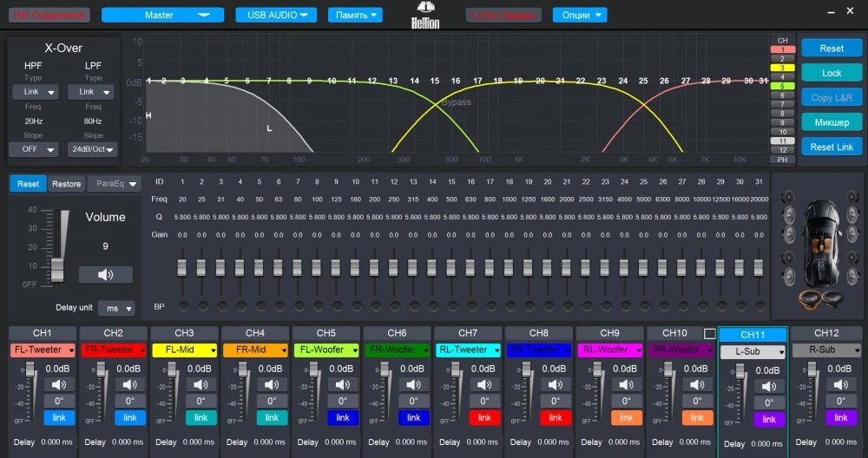The height and width of the screenshot is (458, 868).
Task: Open the ParaEq mode dropdown
Action: click(115, 184)
